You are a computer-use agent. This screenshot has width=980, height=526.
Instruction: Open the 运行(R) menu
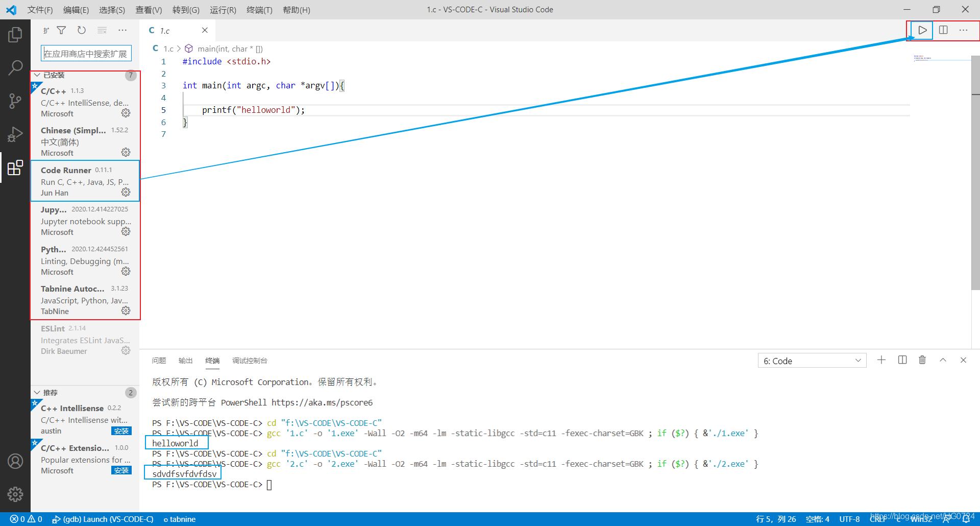(223, 10)
